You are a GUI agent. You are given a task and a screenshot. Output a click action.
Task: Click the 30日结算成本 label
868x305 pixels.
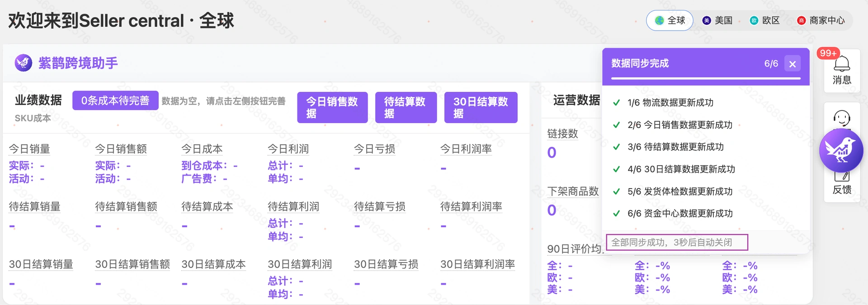[213, 264]
